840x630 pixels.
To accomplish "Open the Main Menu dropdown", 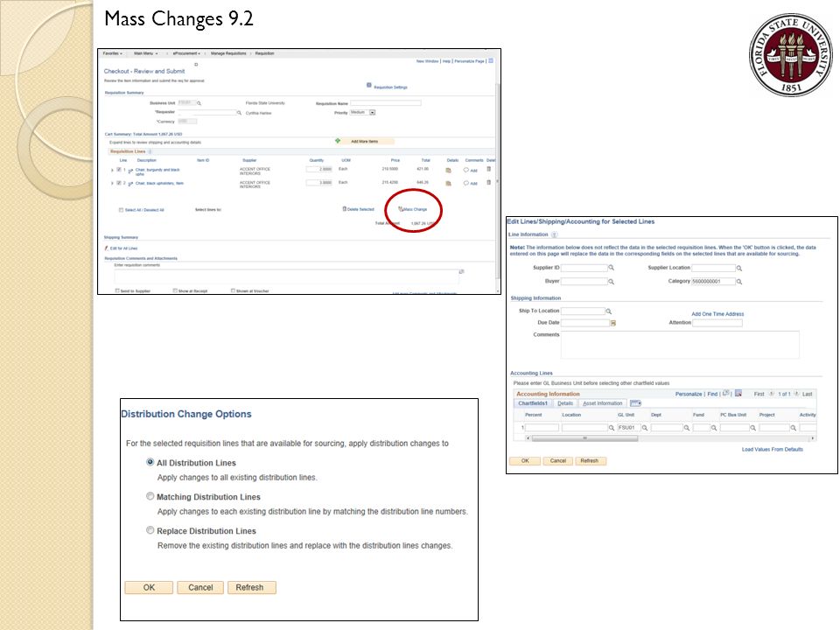I will [146, 53].
